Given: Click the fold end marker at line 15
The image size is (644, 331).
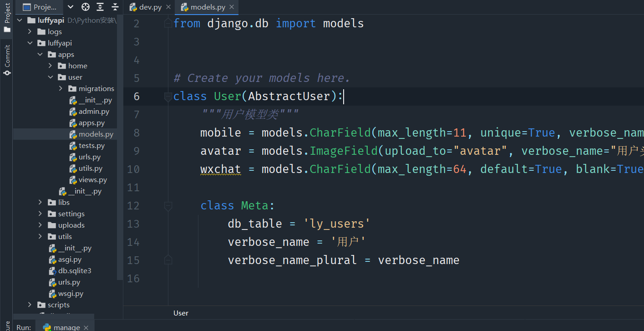Looking at the screenshot, I should pyautogui.click(x=168, y=260).
